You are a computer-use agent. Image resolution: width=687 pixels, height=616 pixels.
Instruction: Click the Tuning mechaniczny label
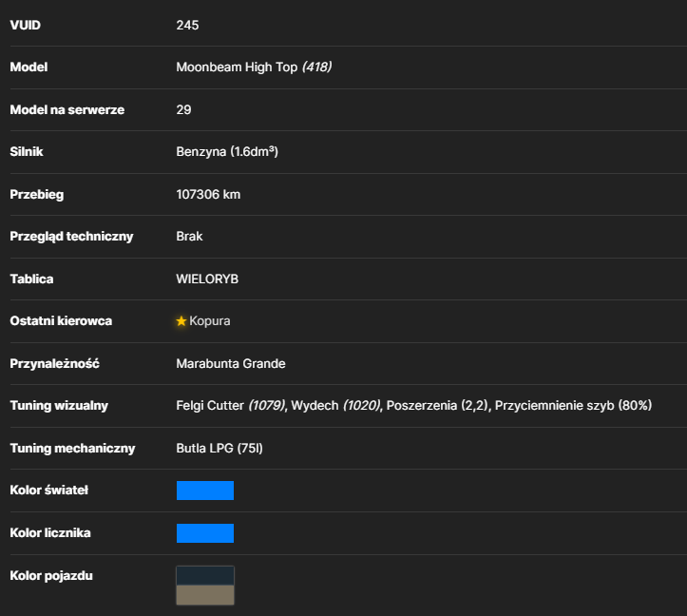pos(73,448)
